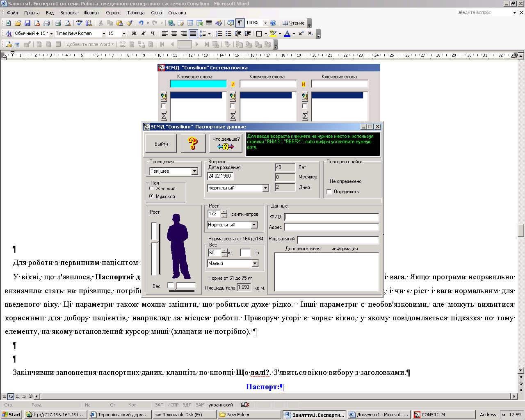Click the date of birth field 24.02.1960

pos(220,176)
